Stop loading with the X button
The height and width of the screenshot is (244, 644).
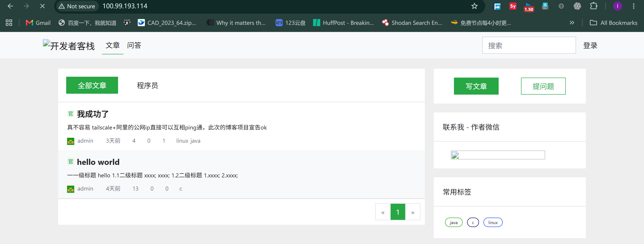[x=42, y=6]
